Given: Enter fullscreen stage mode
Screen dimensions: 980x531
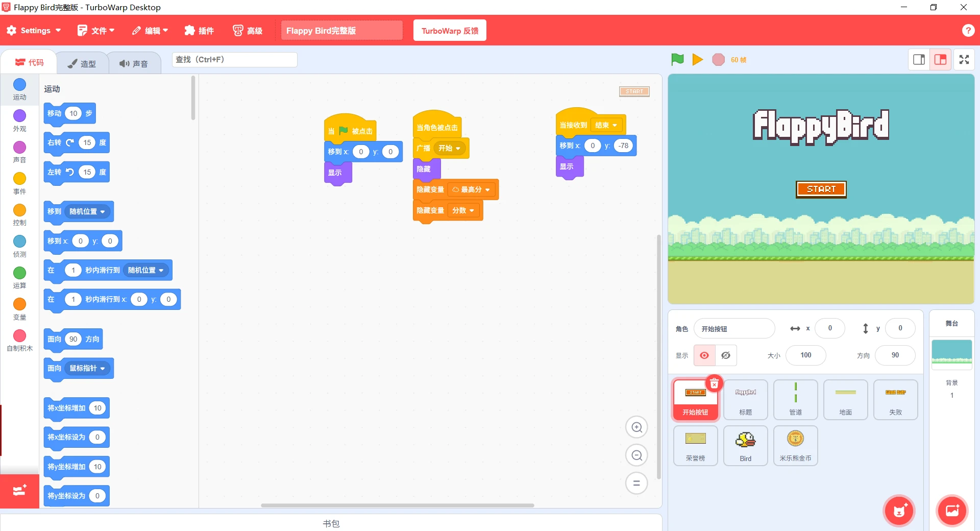Looking at the screenshot, I should [964, 60].
